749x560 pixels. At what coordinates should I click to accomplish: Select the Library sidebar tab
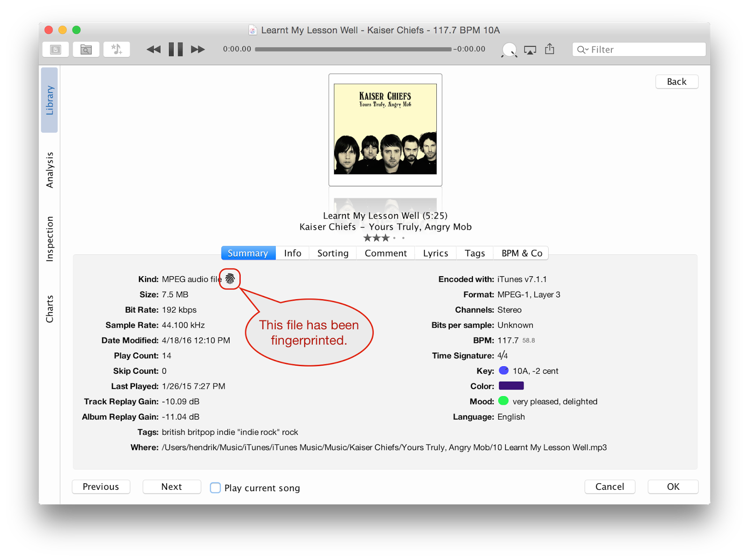(x=50, y=100)
